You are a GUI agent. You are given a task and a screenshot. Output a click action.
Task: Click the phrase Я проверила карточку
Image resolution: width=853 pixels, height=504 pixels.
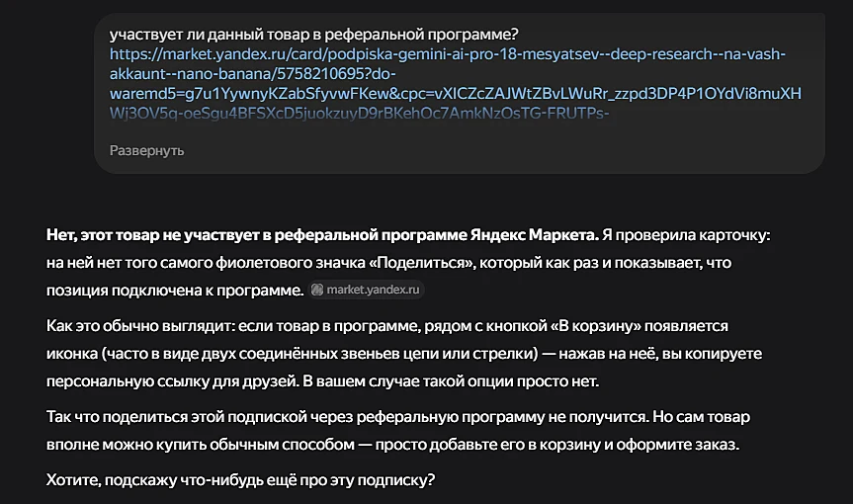point(686,235)
